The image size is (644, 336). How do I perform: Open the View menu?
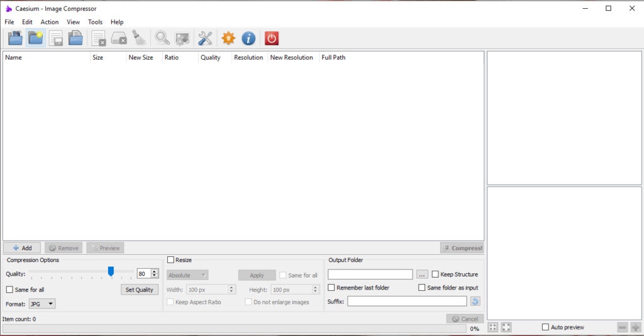[73, 22]
